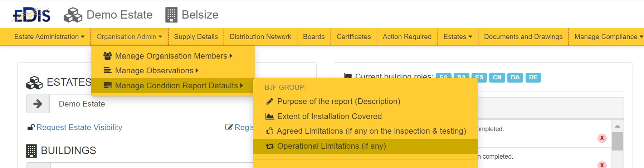Click the Belsize building icon in header

tap(171, 15)
